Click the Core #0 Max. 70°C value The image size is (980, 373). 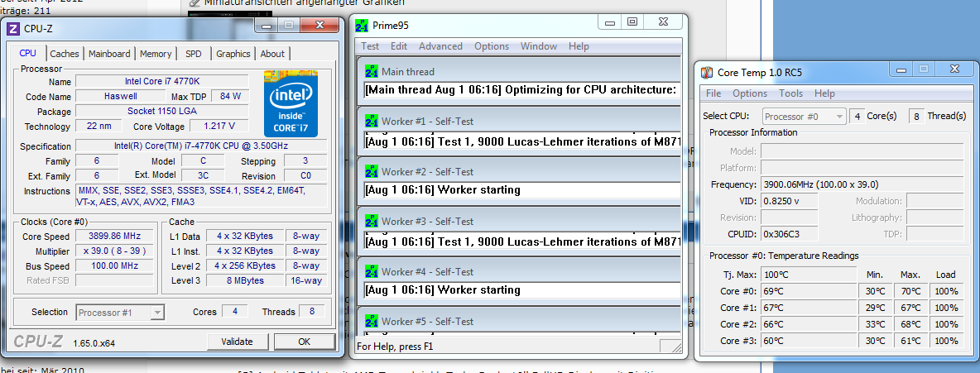coord(910,291)
